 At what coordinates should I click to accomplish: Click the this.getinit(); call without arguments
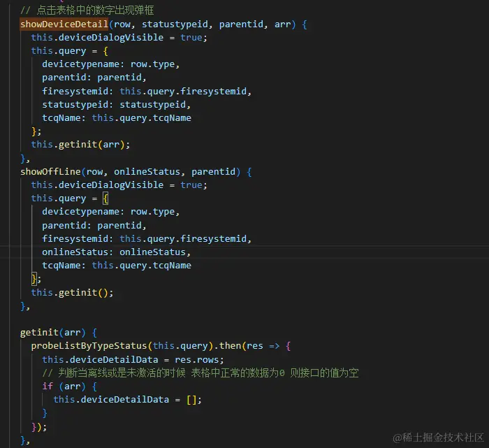pos(73,293)
